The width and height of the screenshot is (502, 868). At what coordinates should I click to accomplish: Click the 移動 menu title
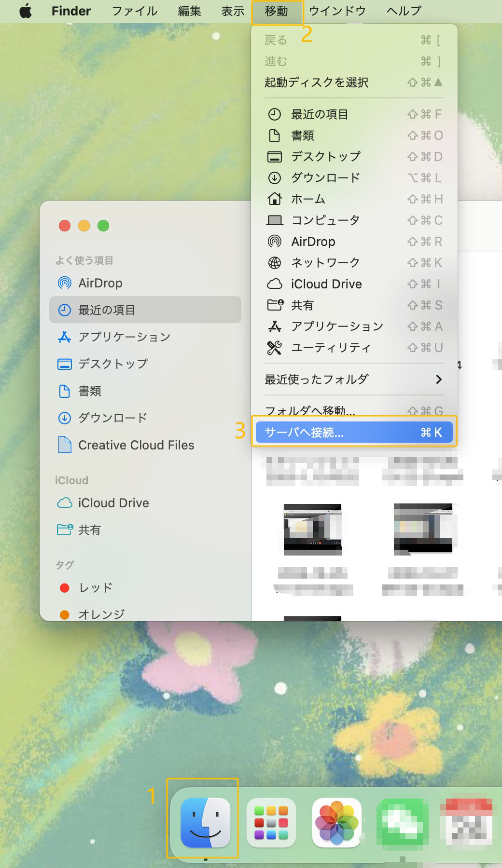pyautogui.click(x=277, y=11)
